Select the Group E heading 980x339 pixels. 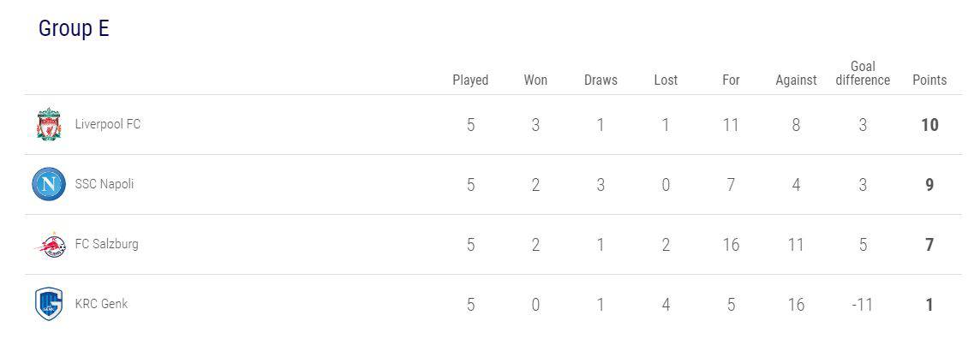[74, 29]
